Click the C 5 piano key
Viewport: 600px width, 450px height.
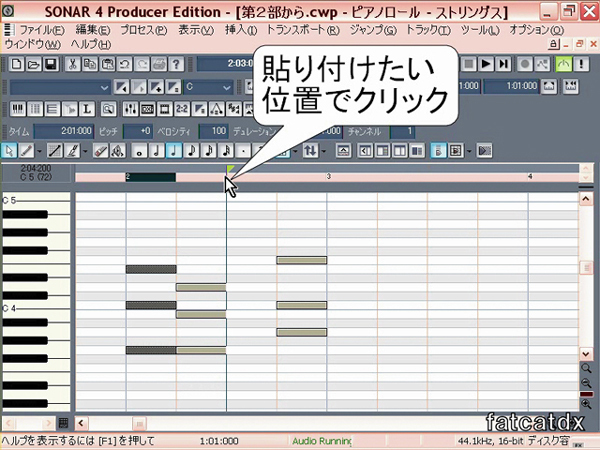(x=35, y=201)
